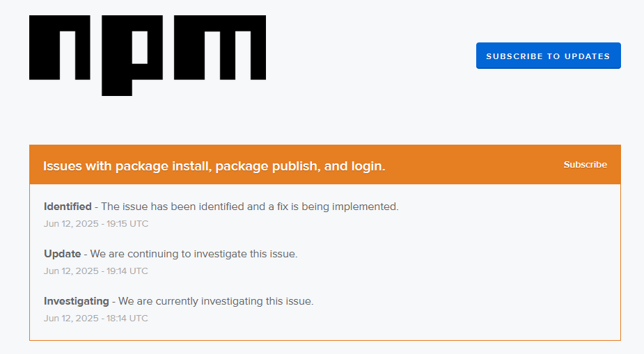The image size is (644, 354).
Task: Click the Update status label
Action: (63, 254)
